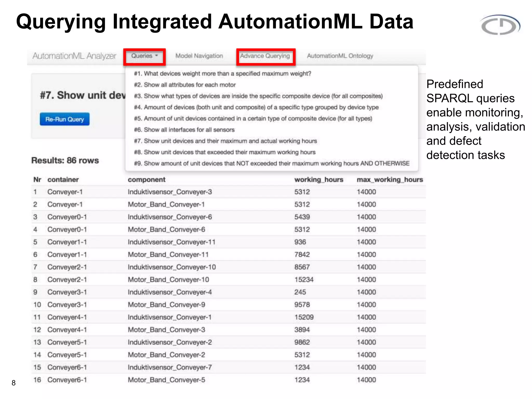Click cell 'Induktivsensor_Conveyer-3'
Screen dimensions: 532x399
(170, 192)
